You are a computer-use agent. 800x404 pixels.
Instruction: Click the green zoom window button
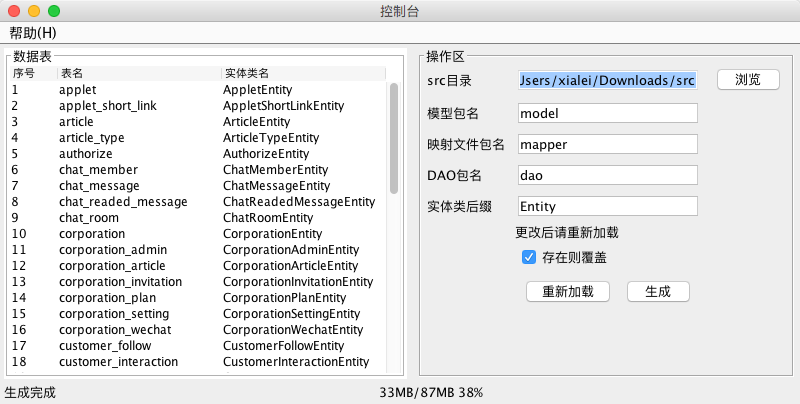click(54, 11)
